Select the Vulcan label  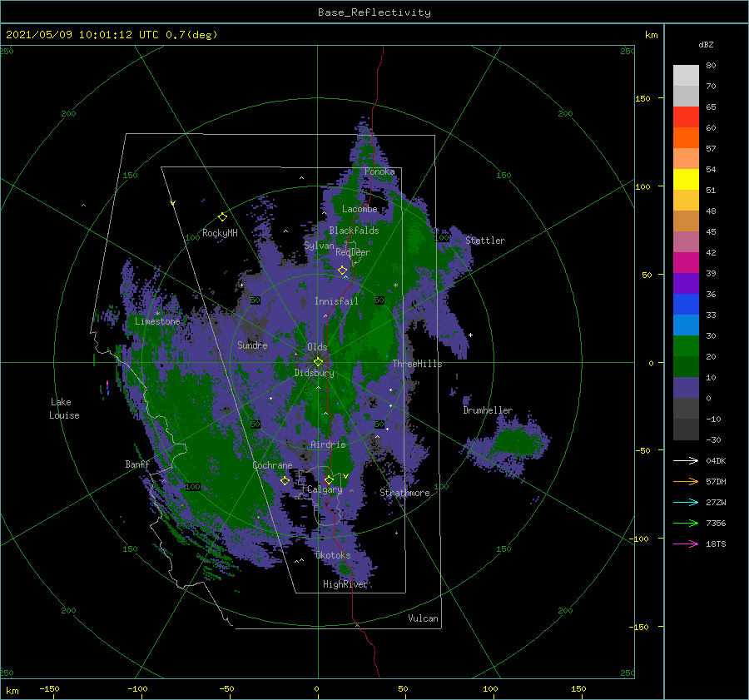pyautogui.click(x=423, y=618)
